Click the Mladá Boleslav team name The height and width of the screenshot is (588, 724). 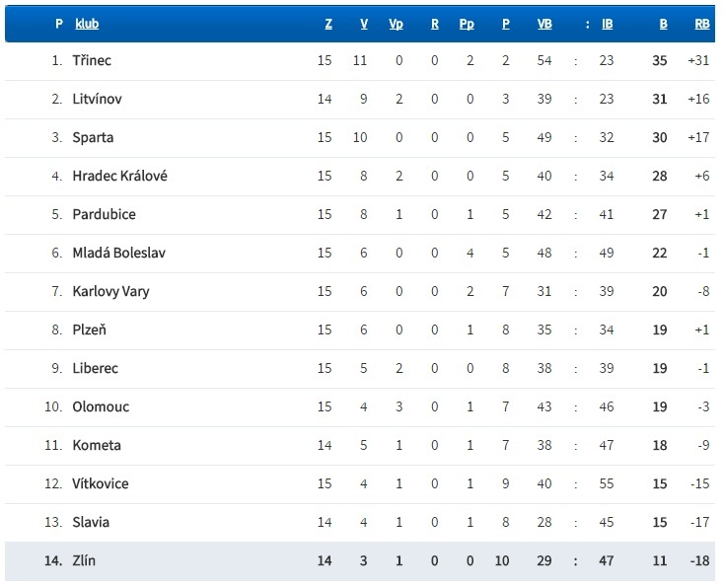coord(118,254)
